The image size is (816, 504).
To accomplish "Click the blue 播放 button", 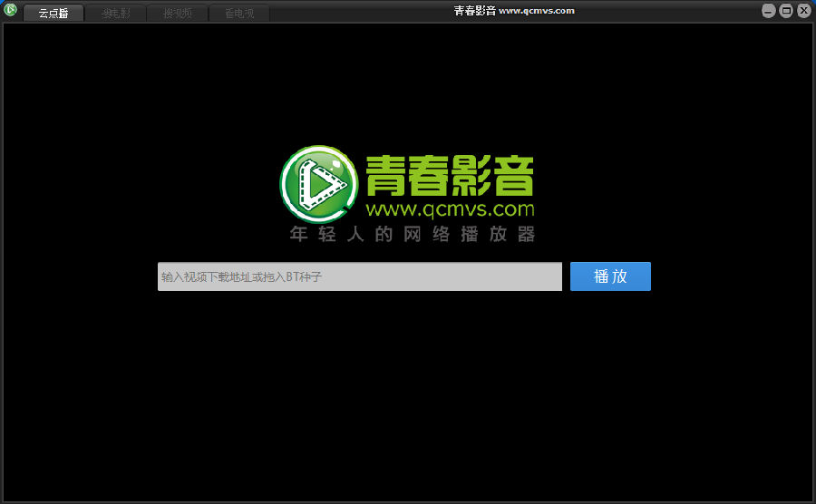I will pos(610,276).
